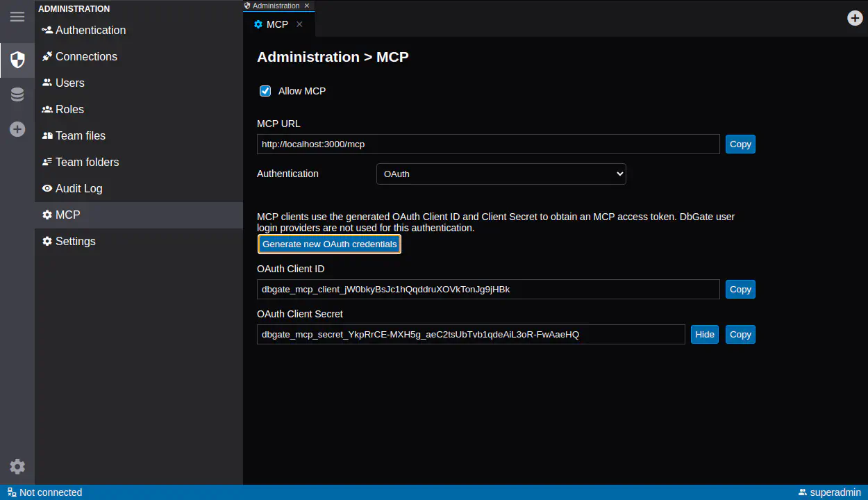Select MCP in administration menu
The height and width of the screenshot is (500, 868).
pos(139,215)
